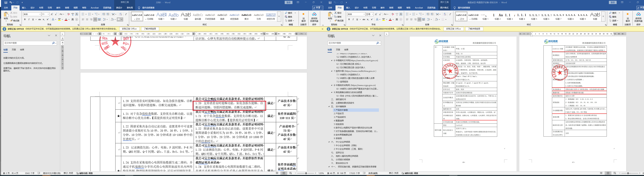Click Bold in the 文档1 window ribbon
The image size is (644, 176).
25,20
